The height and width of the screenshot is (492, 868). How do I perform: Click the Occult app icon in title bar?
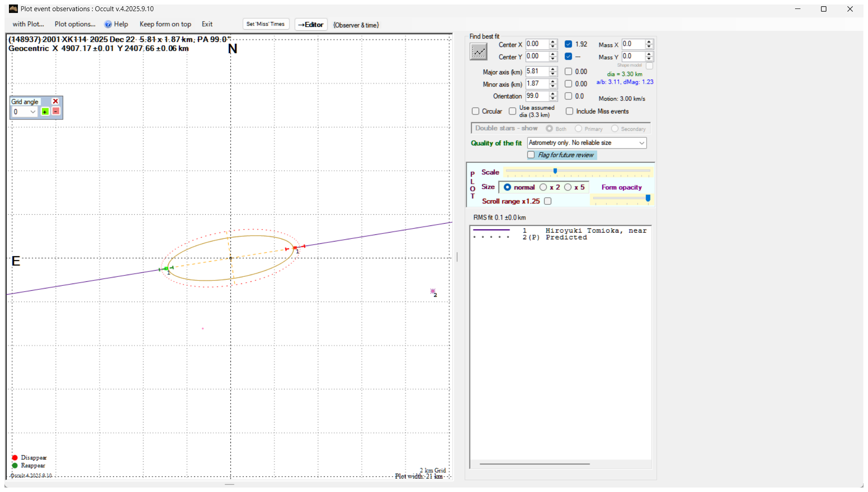pos(13,8)
